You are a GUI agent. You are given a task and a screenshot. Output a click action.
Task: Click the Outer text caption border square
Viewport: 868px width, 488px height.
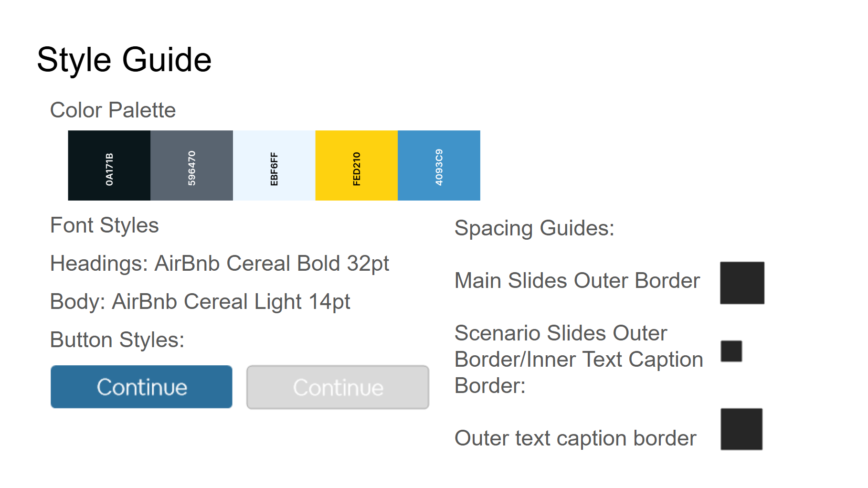point(741,429)
